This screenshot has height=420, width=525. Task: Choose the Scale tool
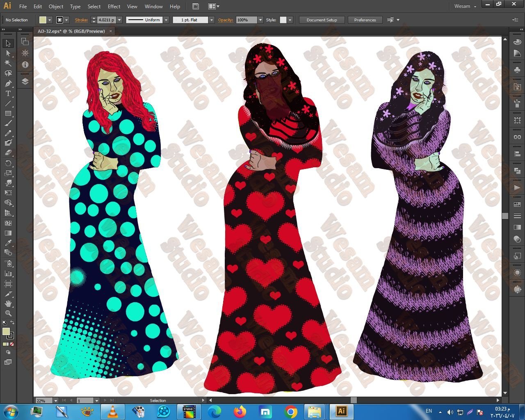(x=8, y=173)
